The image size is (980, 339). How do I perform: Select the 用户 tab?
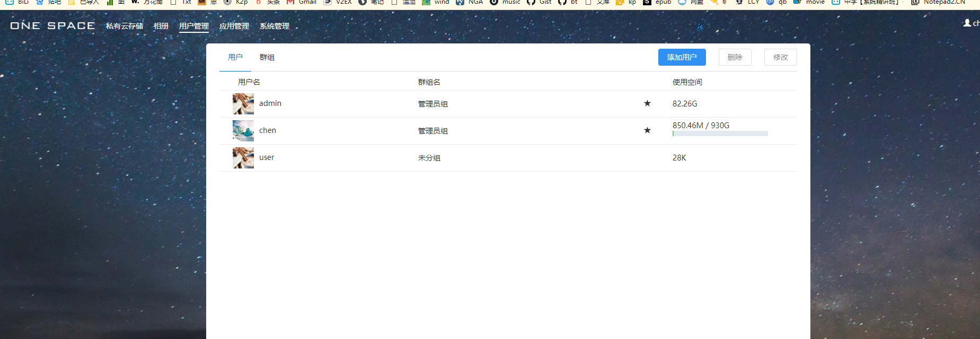coord(235,57)
